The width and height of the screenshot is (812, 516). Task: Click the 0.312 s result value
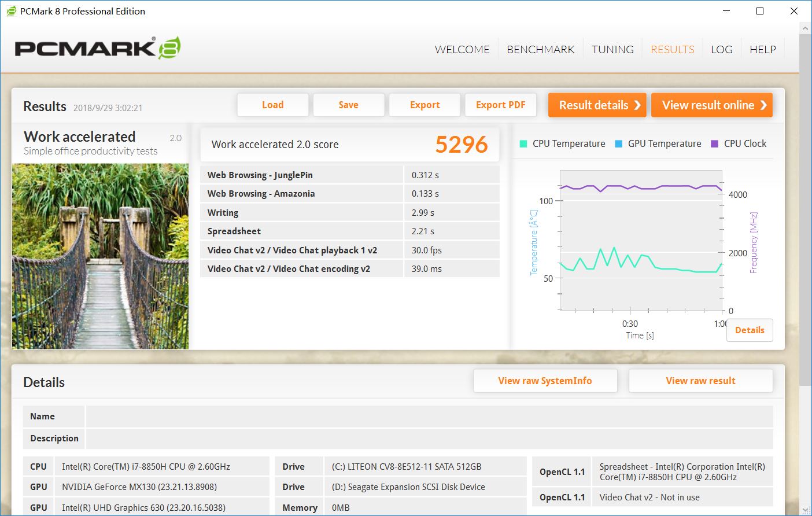425,175
